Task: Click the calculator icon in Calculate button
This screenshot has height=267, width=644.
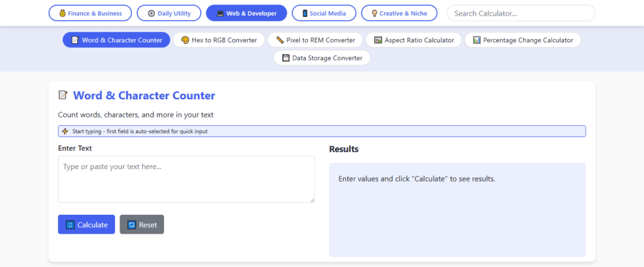Action: 70,225
